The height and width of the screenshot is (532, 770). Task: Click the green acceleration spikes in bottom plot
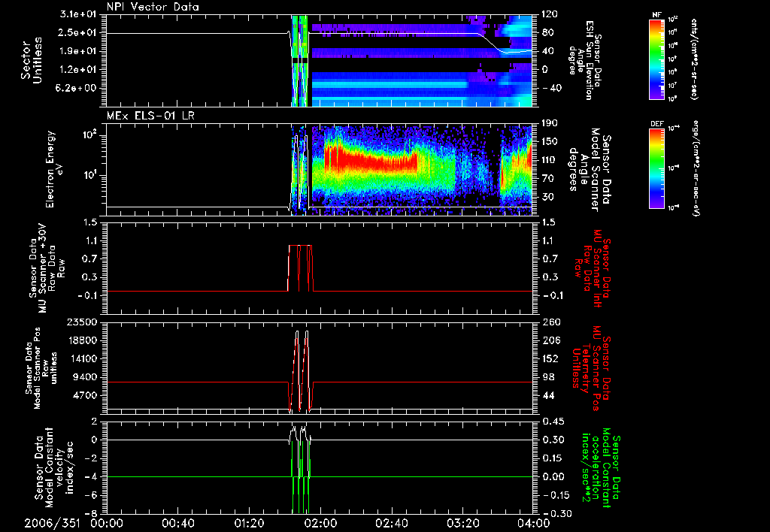301,476
